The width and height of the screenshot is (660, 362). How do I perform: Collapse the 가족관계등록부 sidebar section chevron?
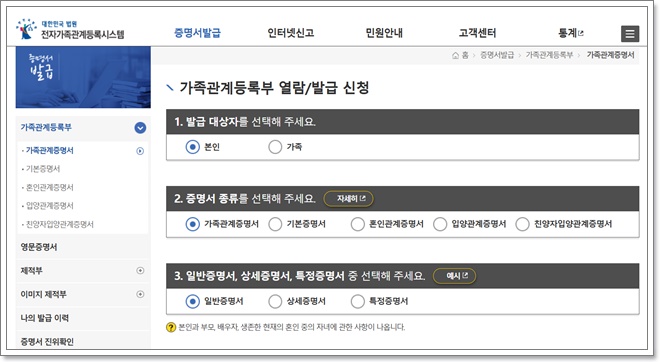(x=140, y=128)
